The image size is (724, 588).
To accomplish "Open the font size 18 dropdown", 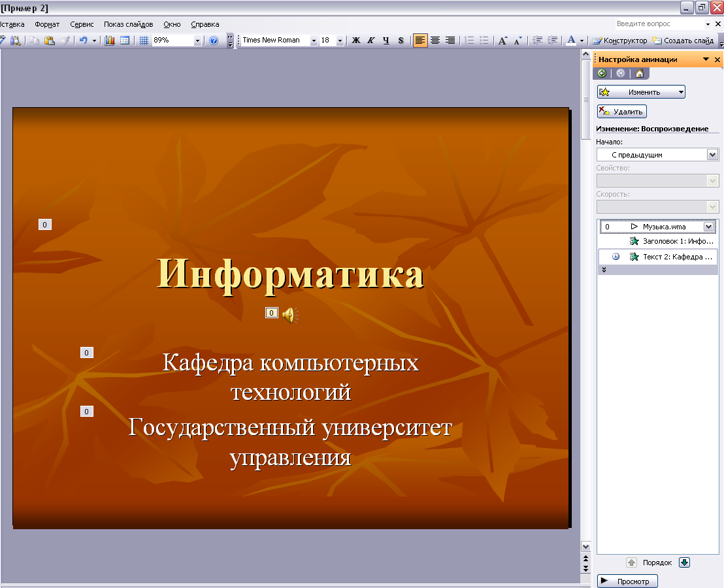I will (x=340, y=41).
